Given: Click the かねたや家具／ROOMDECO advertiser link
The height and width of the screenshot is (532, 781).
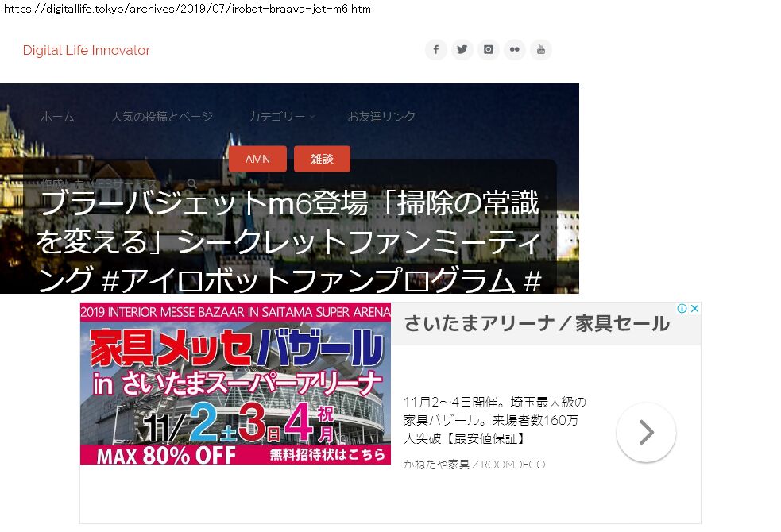Looking at the screenshot, I should 474,465.
